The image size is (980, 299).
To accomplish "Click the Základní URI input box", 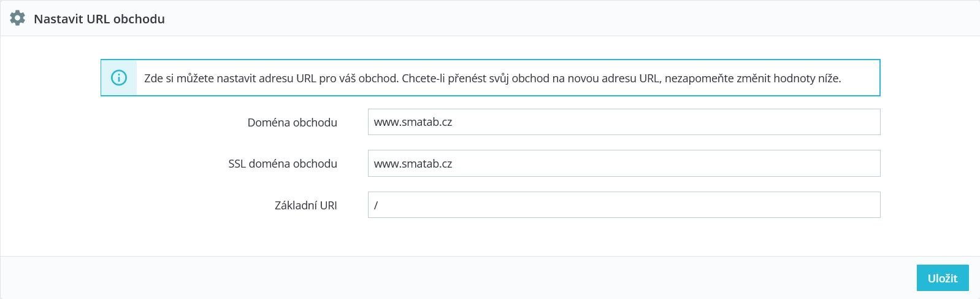I will 623,205.
